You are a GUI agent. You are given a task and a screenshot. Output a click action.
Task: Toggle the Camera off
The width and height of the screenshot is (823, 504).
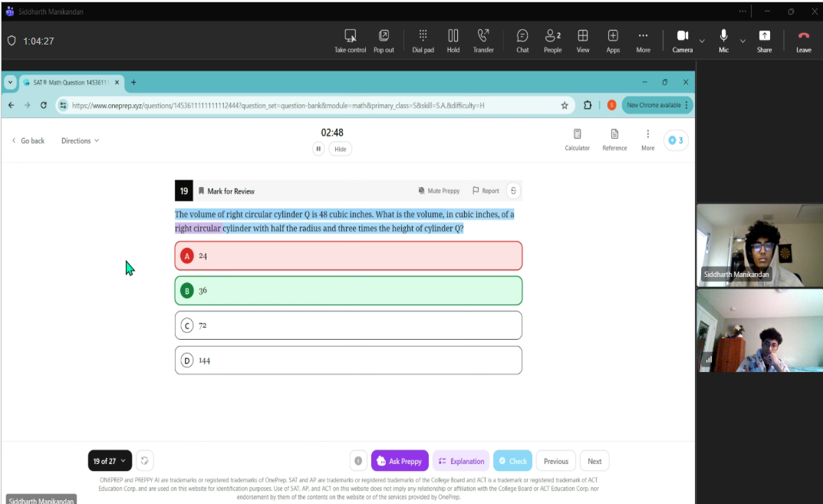click(683, 41)
